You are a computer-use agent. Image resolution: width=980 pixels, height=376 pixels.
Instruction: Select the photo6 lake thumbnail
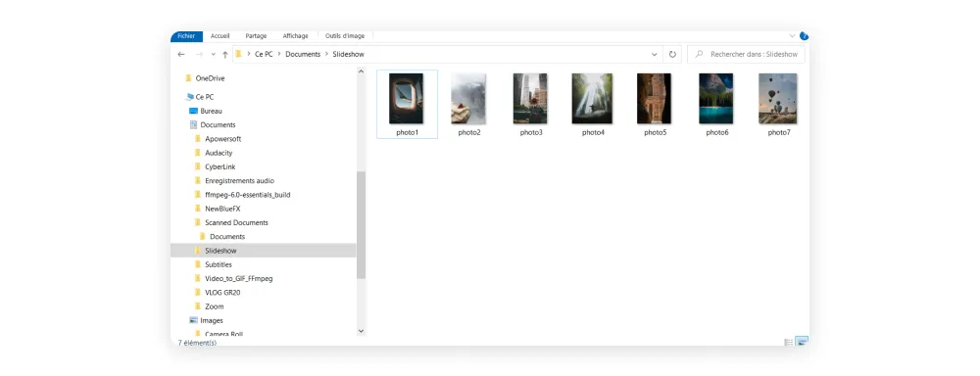click(716, 99)
